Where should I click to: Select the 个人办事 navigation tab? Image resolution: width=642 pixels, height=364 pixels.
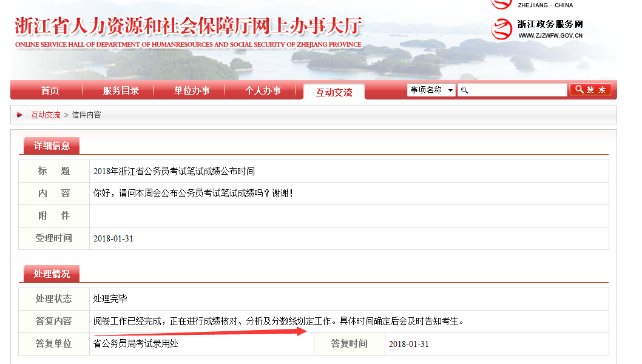click(x=263, y=91)
